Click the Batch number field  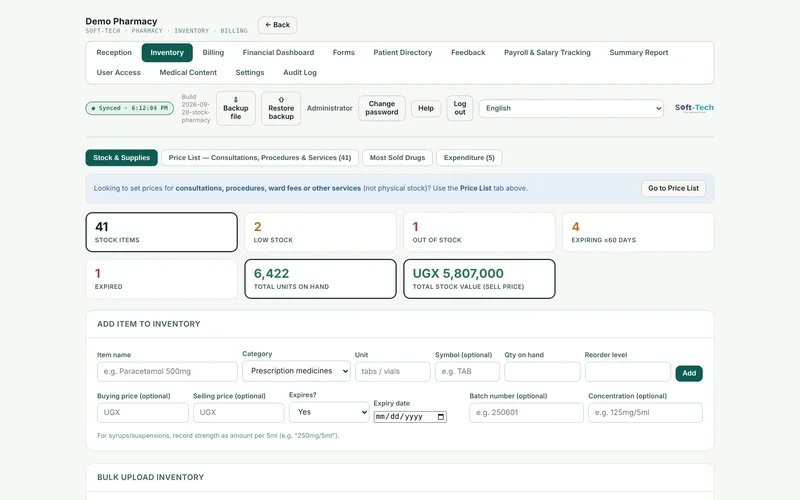(x=526, y=412)
